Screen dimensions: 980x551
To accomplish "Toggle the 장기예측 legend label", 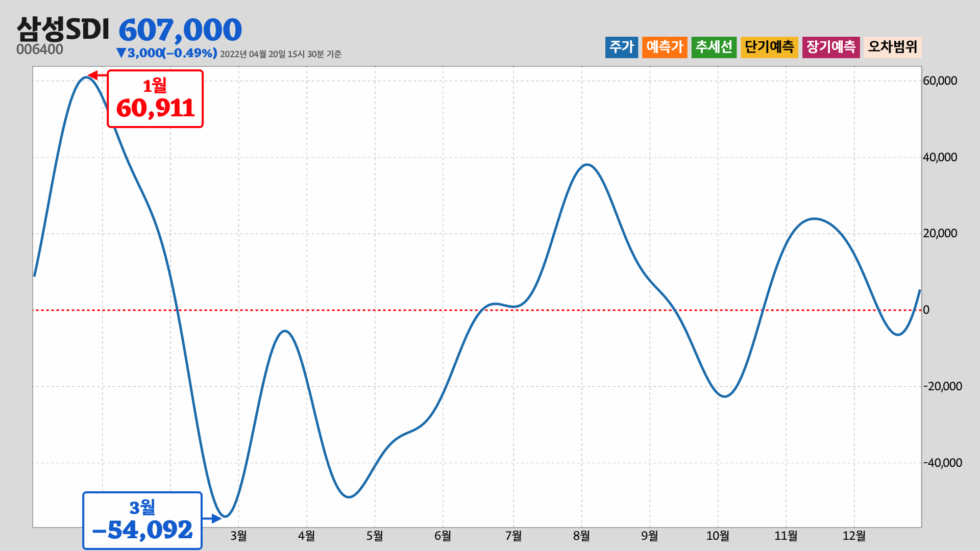I will tap(831, 47).
